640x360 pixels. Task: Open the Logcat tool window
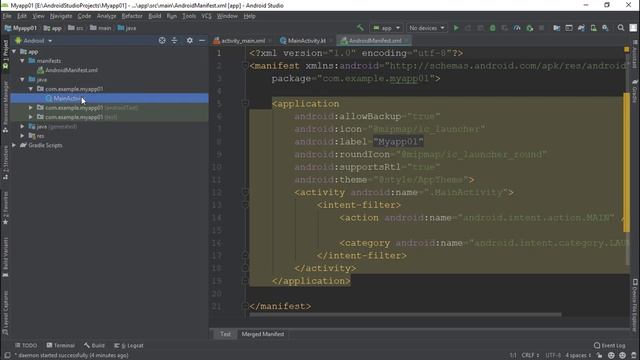pyautogui.click(x=129, y=345)
